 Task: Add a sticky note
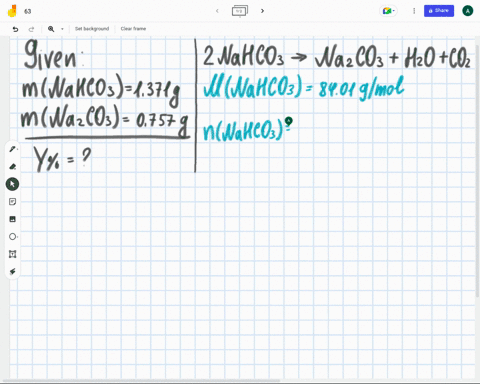tap(13, 202)
